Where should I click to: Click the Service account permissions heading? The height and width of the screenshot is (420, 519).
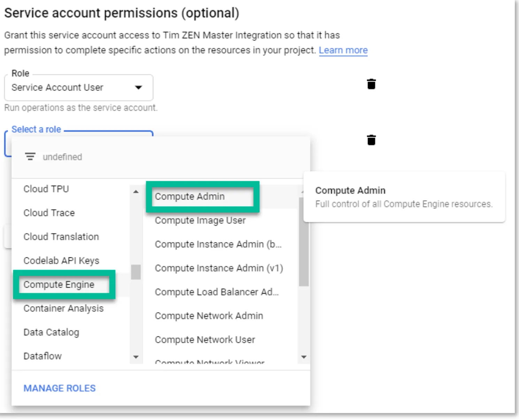[122, 13]
